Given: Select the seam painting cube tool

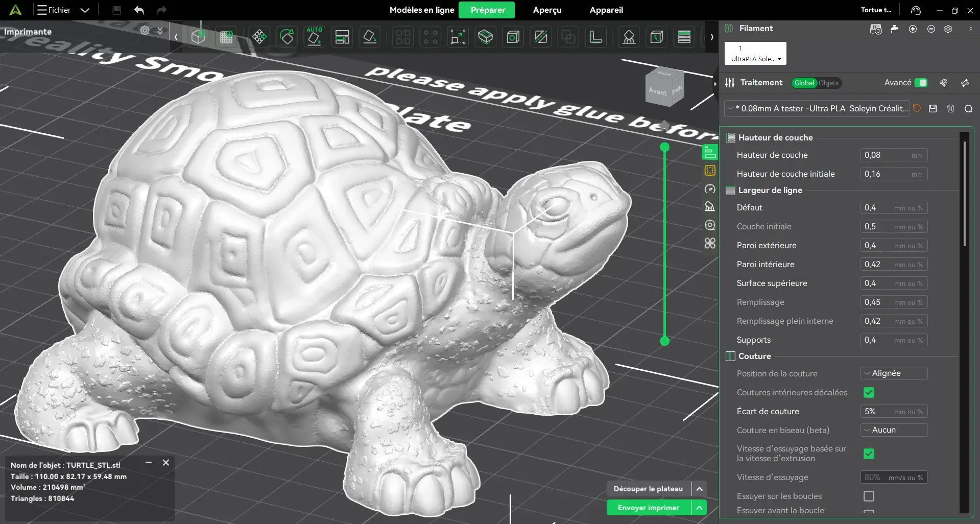Looking at the screenshot, I should click(x=657, y=37).
